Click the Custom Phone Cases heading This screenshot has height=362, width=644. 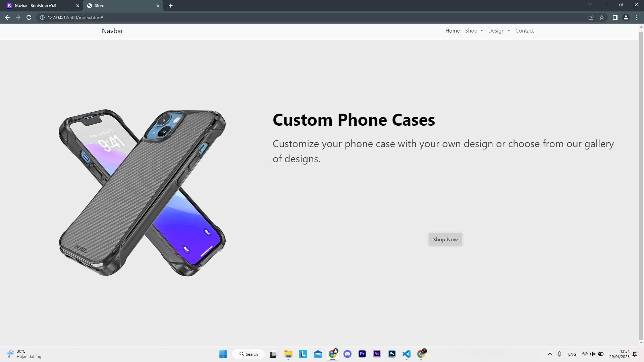tap(354, 120)
